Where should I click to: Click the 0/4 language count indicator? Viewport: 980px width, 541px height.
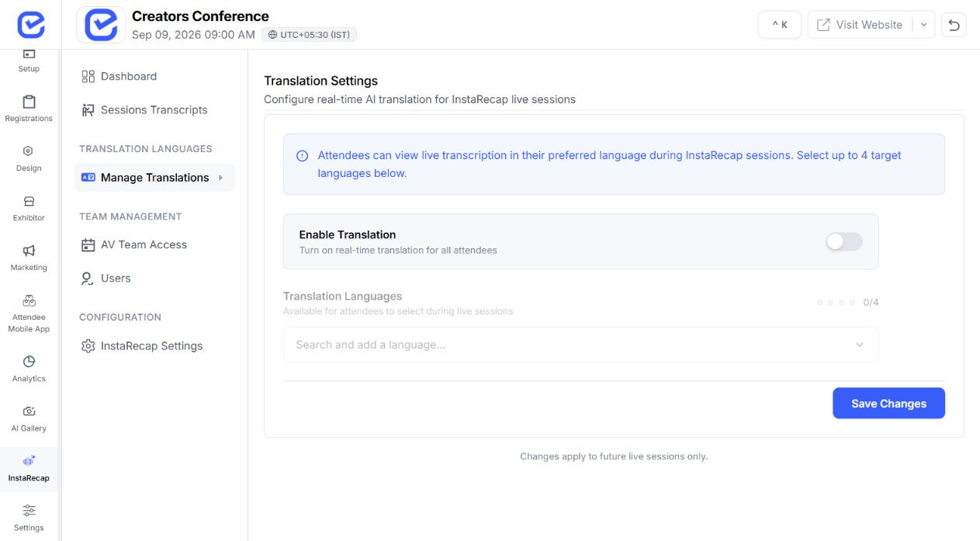click(x=871, y=303)
